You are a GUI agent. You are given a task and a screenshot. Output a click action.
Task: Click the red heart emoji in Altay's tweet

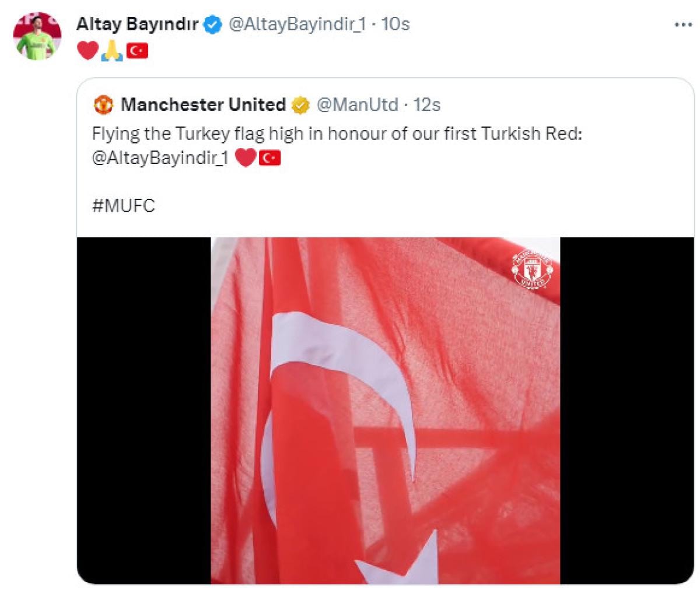[87, 51]
